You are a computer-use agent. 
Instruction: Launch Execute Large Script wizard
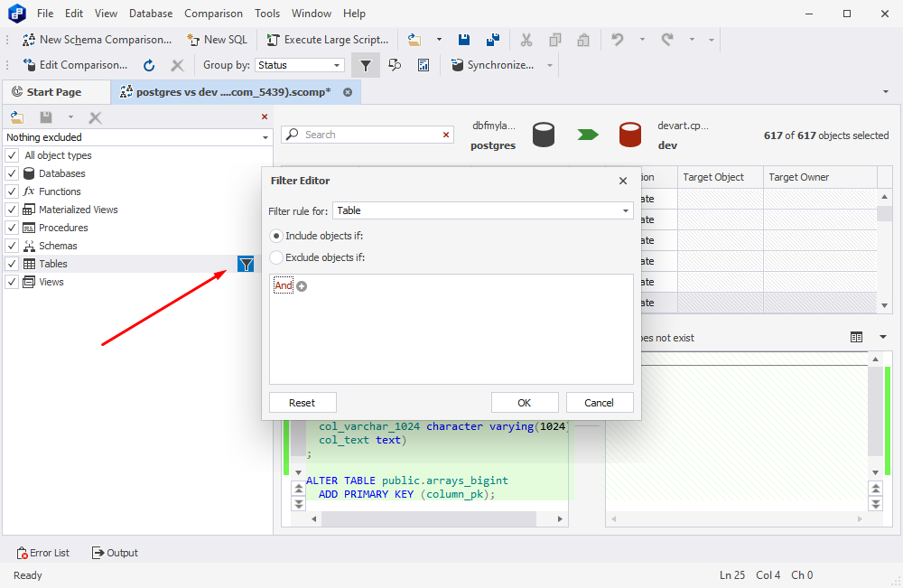click(x=327, y=40)
